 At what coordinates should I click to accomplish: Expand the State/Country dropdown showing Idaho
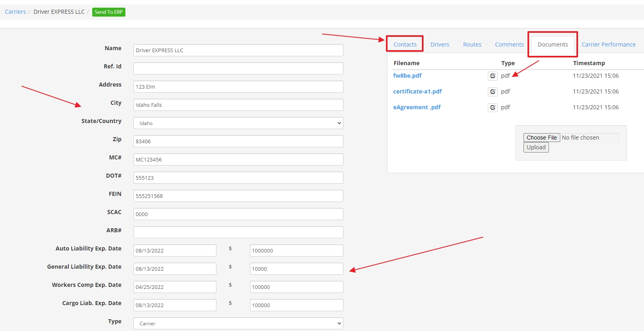point(238,123)
